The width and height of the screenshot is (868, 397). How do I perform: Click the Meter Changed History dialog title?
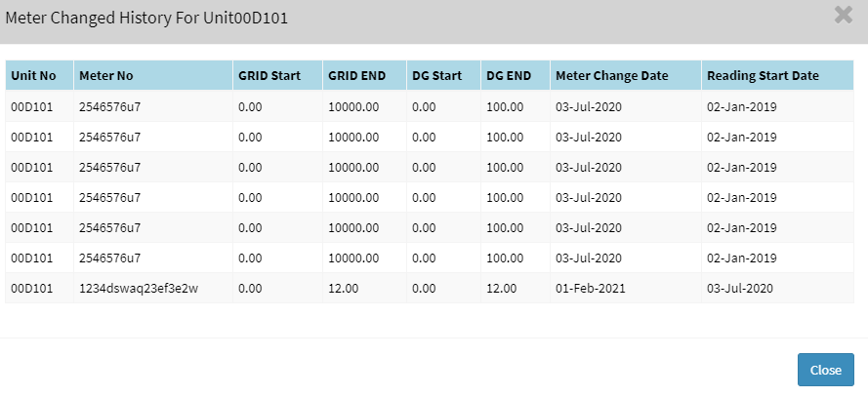(x=146, y=18)
